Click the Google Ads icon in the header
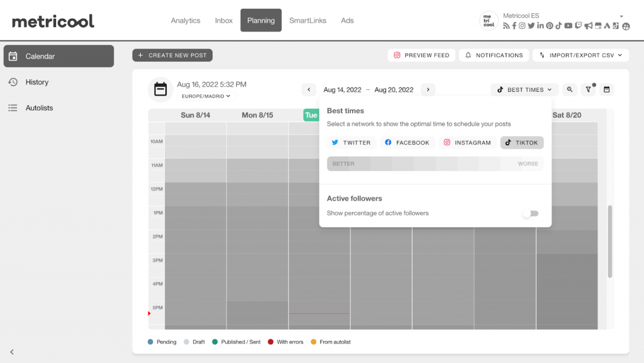The height and width of the screenshot is (363, 644). click(607, 26)
